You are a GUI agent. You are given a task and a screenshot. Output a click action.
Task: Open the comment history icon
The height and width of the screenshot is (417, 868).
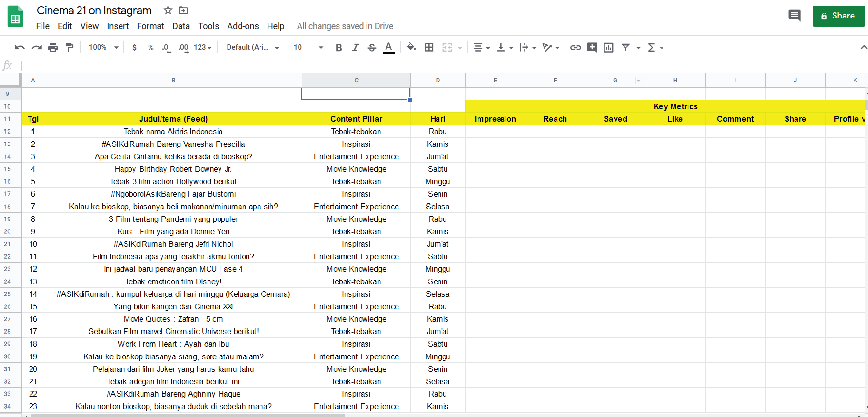pyautogui.click(x=794, y=15)
